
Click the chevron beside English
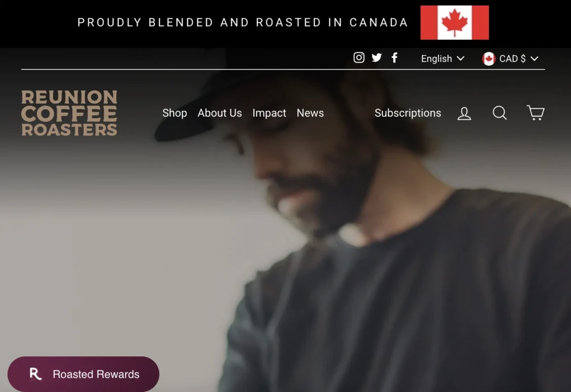pyautogui.click(x=461, y=59)
